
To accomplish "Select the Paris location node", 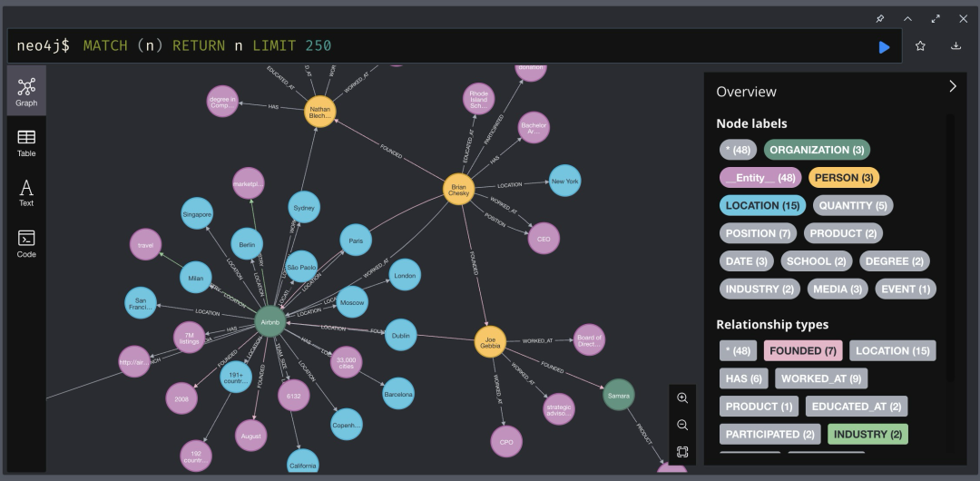I will (x=356, y=240).
